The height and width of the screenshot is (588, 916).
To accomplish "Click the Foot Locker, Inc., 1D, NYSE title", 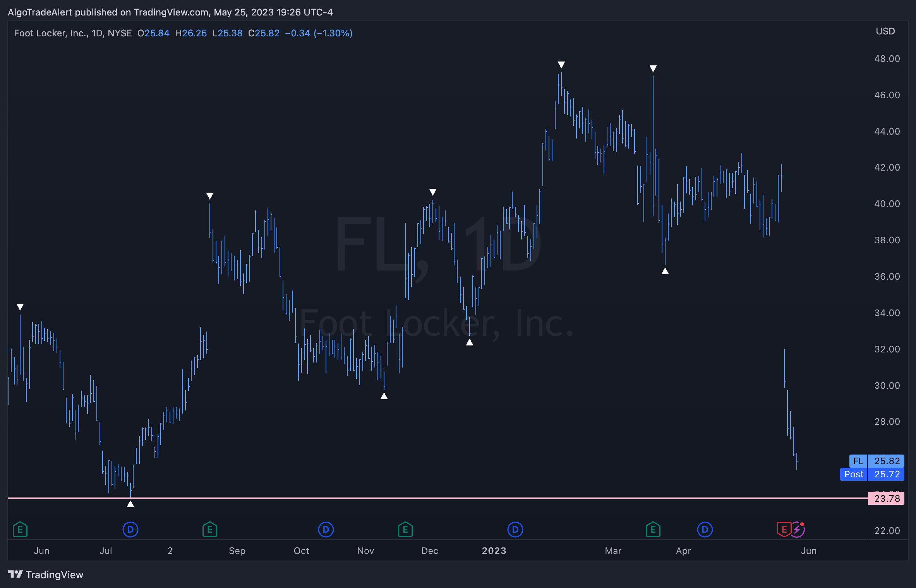I will pyautogui.click(x=73, y=33).
